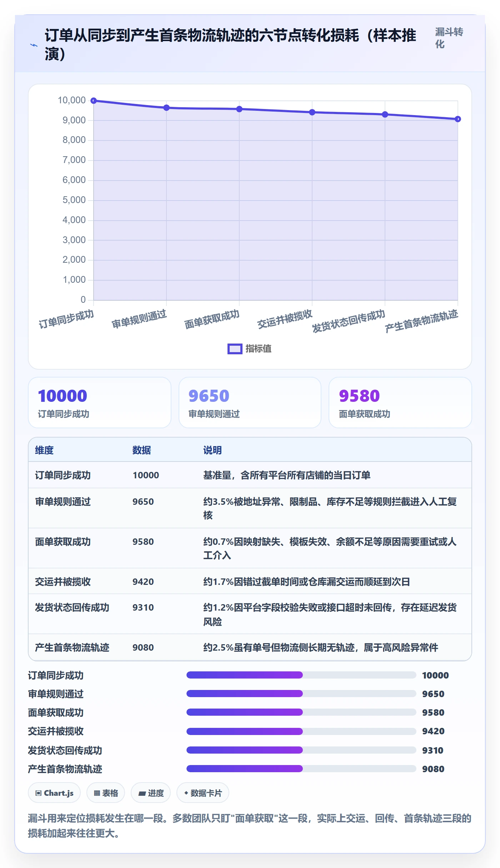
Task: Click the table data value 9420
Action: tap(143, 582)
